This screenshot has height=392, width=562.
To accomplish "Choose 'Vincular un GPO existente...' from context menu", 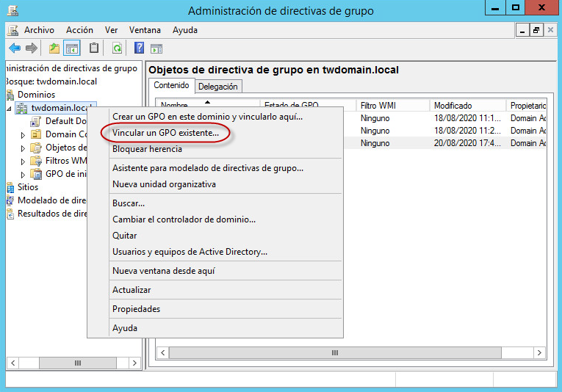I will pos(165,133).
